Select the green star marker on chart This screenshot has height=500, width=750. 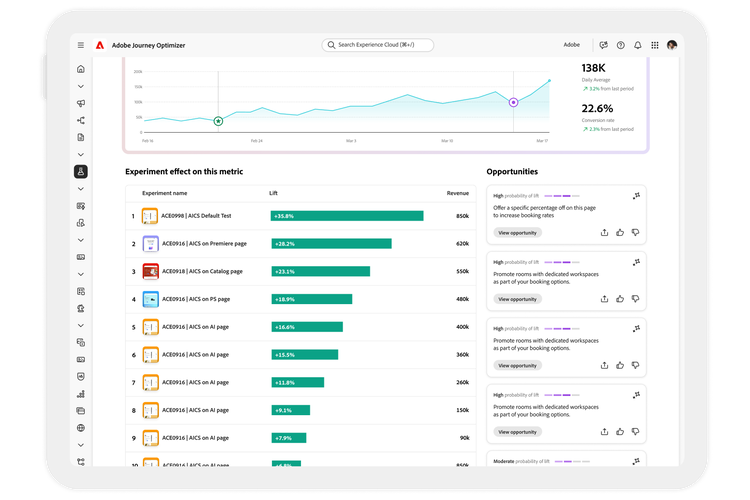(218, 121)
